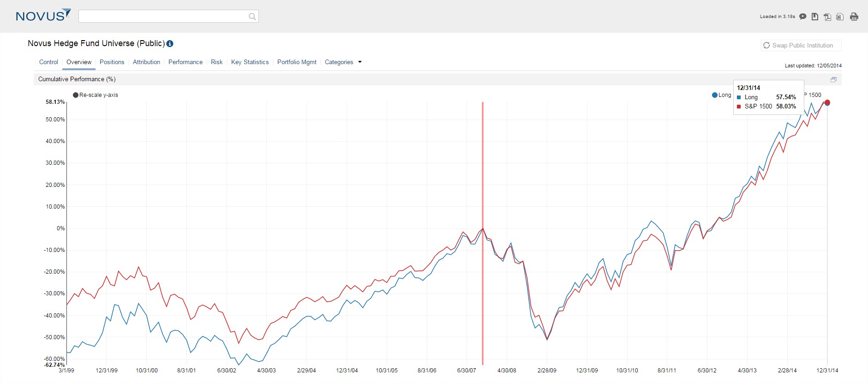This screenshot has height=383, width=868.
Task: Open the comments speech-bubble icon
Action: (x=803, y=17)
